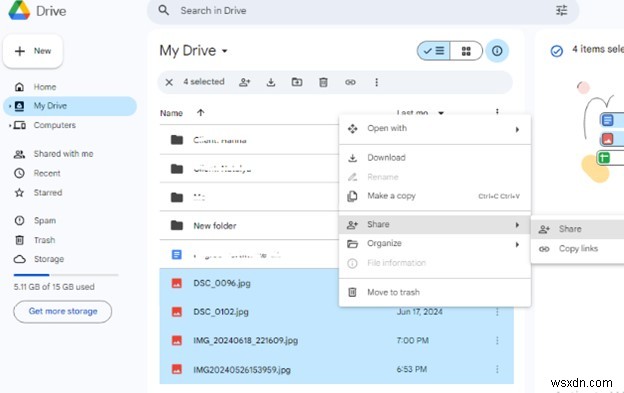The height and width of the screenshot is (393, 624).
Task: Choose Copy links in submenu
Action: click(x=577, y=249)
